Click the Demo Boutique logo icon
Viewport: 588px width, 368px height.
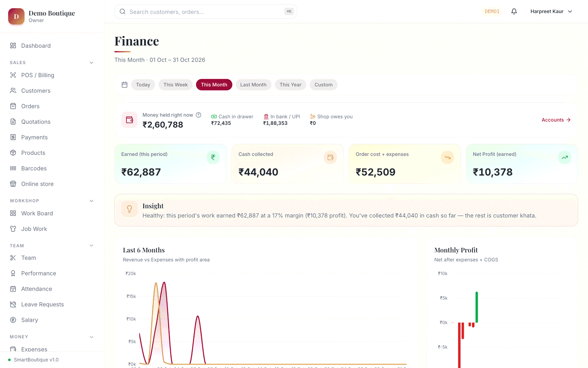click(16, 16)
